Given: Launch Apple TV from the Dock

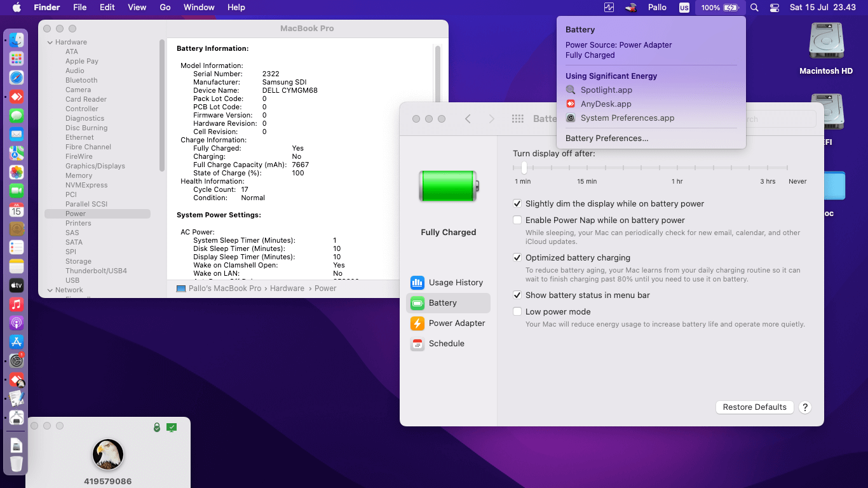Looking at the screenshot, I should (x=17, y=285).
